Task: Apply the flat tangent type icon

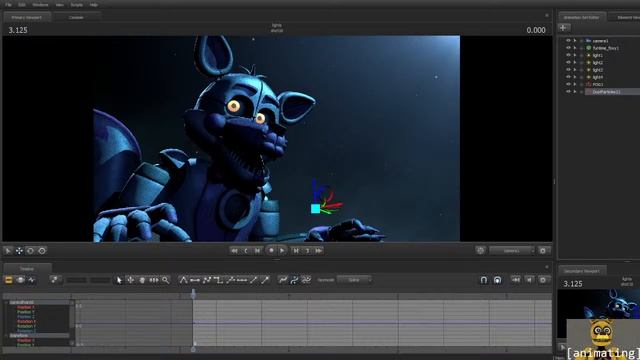Action: point(195,280)
